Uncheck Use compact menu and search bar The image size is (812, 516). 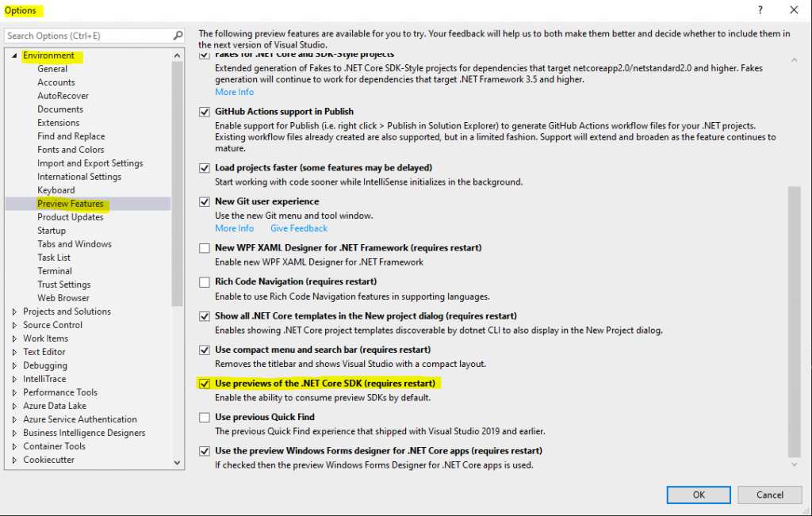205,350
